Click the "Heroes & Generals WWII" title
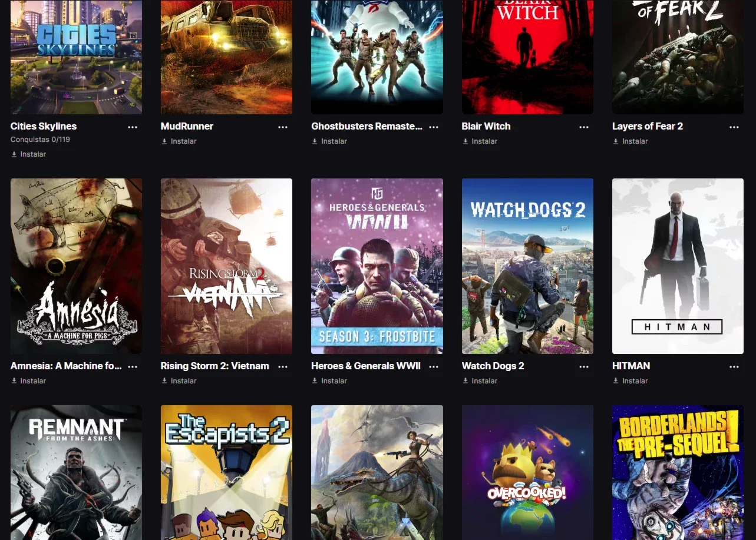756x540 pixels. point(366,366)
